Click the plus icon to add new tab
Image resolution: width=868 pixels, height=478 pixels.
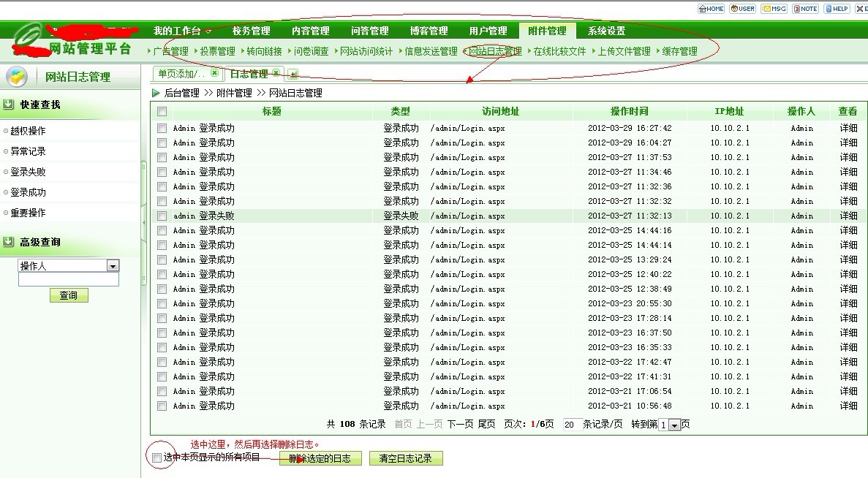click(293, 74)
